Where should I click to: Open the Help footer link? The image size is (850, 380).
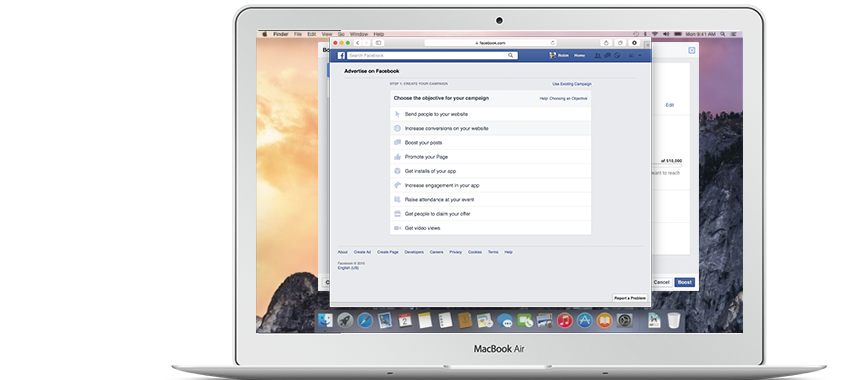click(508, 252)
